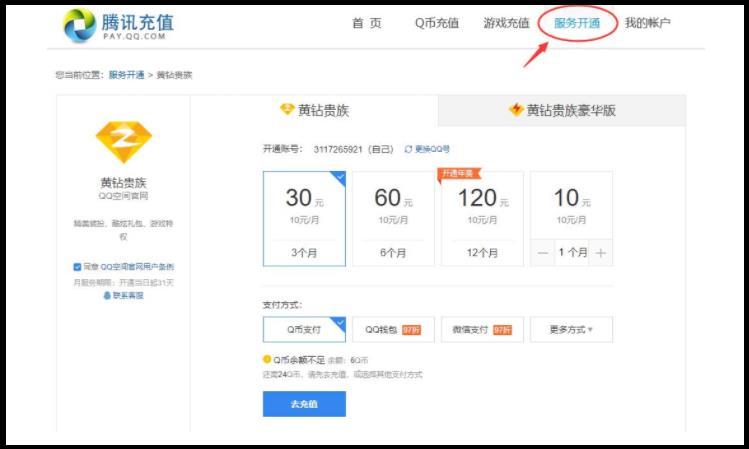
Task: Increase months with the plus button
Action: [601, 253]
